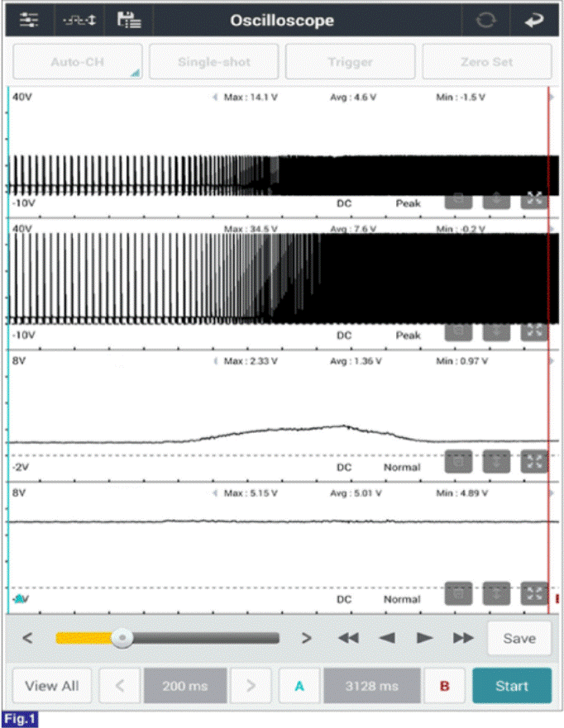This screenshot has height=728, width=564.
Task: Expand first channel waveform to full screen
Action: tap(535, 198)
